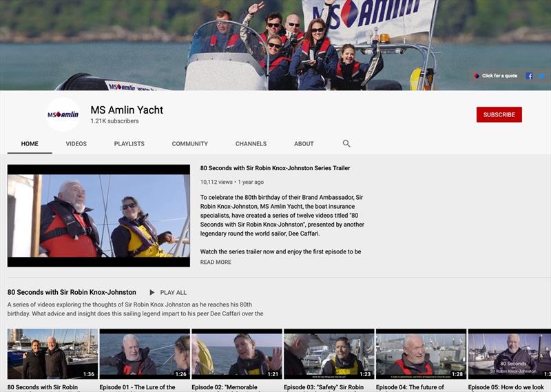Click title 'Episode 03: Safety Sir Robin'
The height and width of the screenshot is (392, 551).
coord(324,387)
